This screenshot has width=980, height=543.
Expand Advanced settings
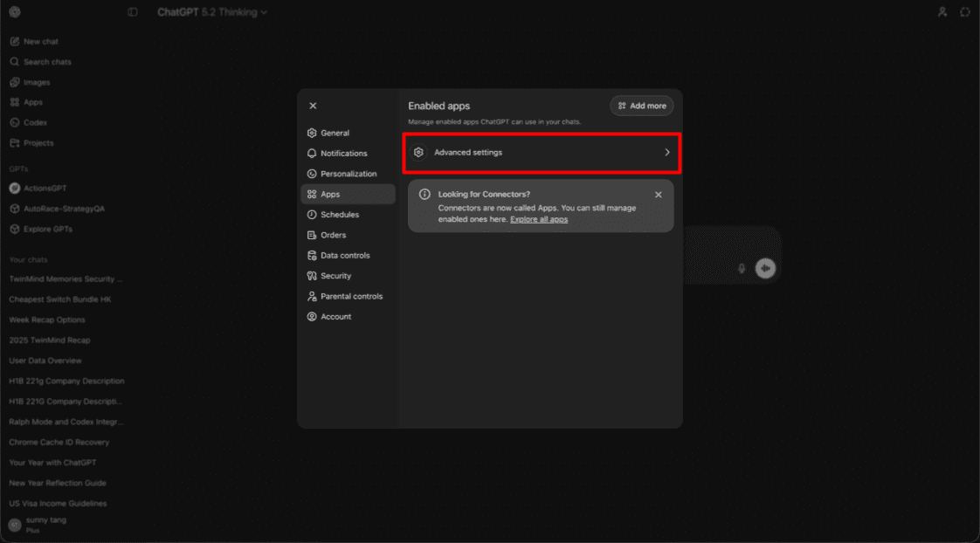(x=542, y=151)
